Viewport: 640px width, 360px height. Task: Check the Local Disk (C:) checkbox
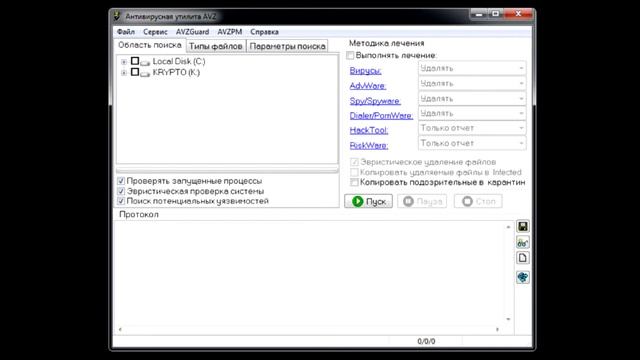pos(135,61)
